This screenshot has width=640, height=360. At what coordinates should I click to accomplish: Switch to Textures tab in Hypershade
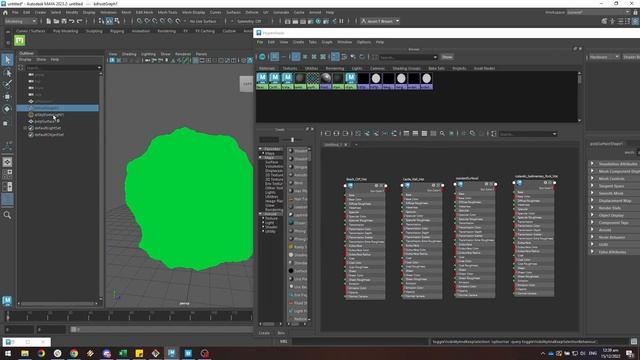[x=290, y=68]
